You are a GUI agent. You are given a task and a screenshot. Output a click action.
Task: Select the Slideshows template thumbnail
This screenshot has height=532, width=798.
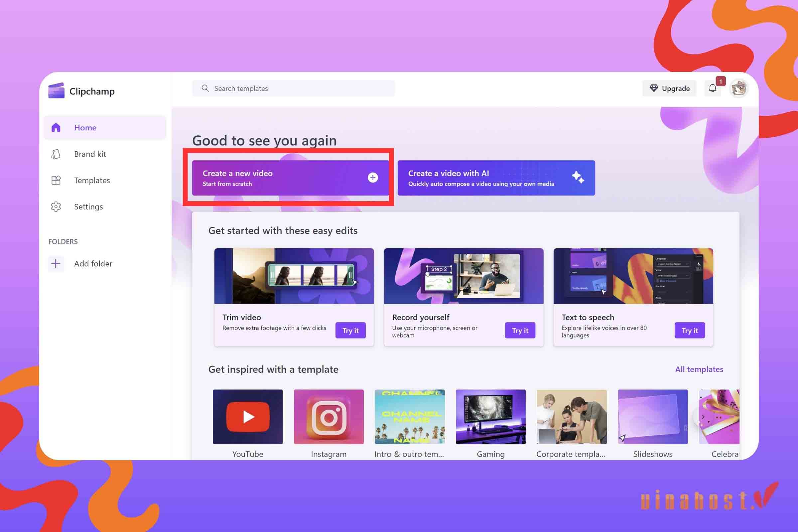coord(653,417)
